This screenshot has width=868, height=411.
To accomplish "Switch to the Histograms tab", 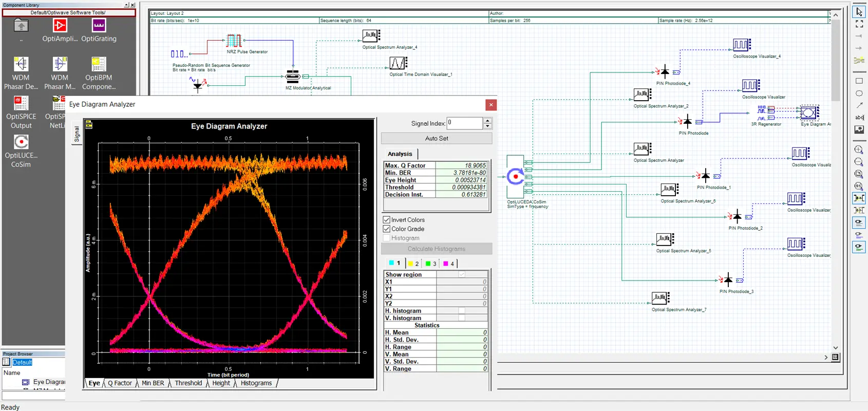I will coord(256,383).
